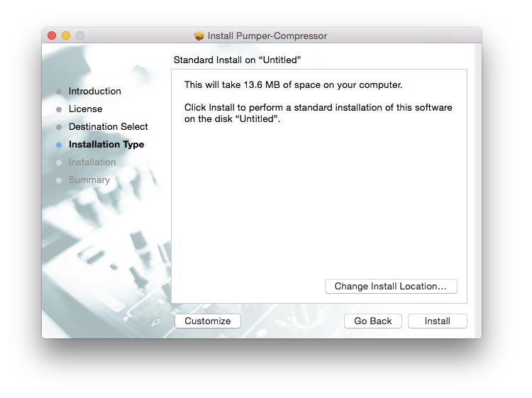Open the Customize options

(208, 321)
